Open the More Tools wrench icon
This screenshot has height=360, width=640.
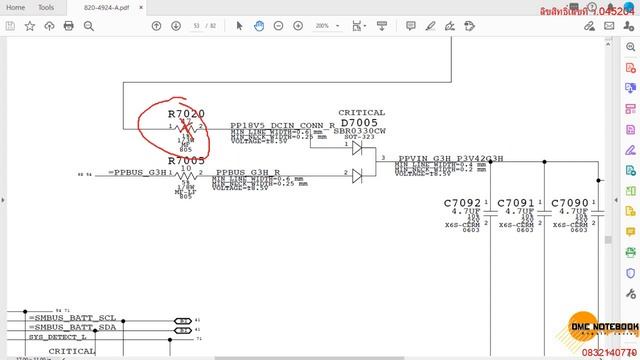(631, 293)
